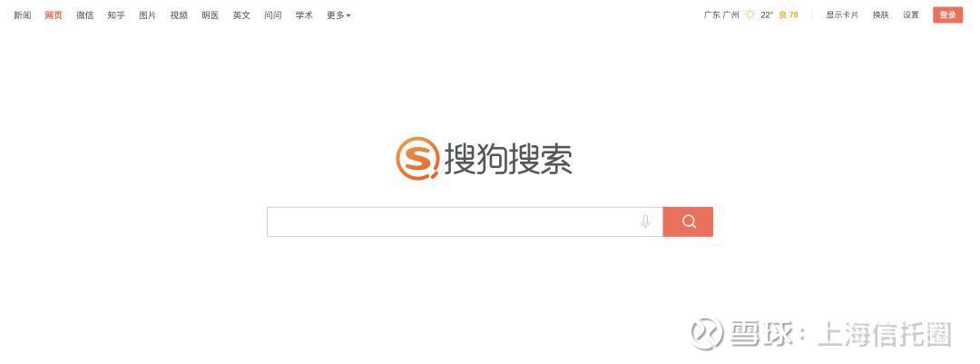The width and height of the screenshot is (980, 364).
Task: Open the 视频 video tab
Action: [179, 15]
